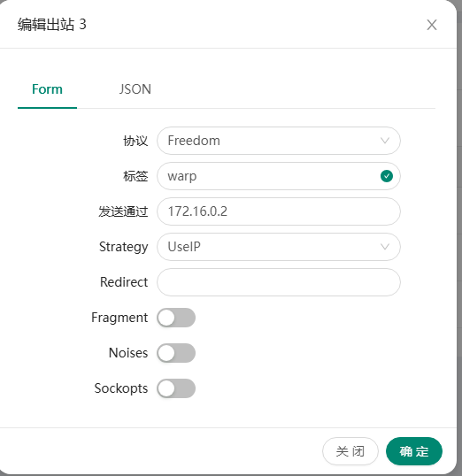Viewport: 462px width, 476px height.
Task: Toggle the Sockopts switch
Action: pos(176,388)
